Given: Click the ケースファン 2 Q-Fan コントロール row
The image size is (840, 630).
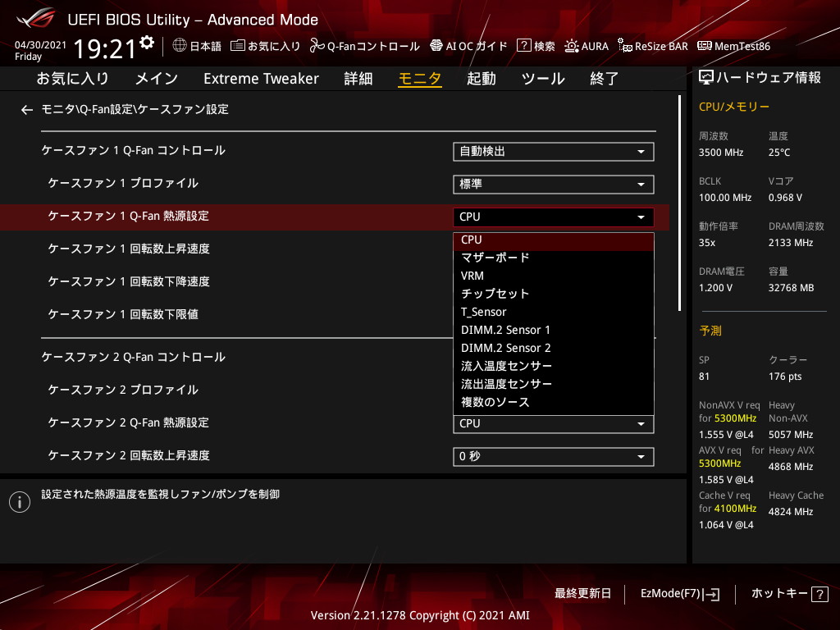Looking at the screenshot, I should point(335,358).
